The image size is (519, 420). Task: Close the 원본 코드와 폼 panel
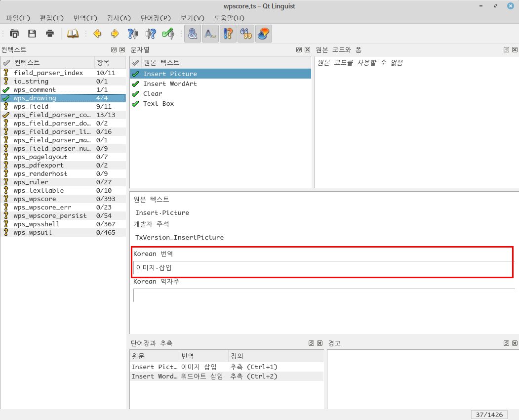coord(515,50)
